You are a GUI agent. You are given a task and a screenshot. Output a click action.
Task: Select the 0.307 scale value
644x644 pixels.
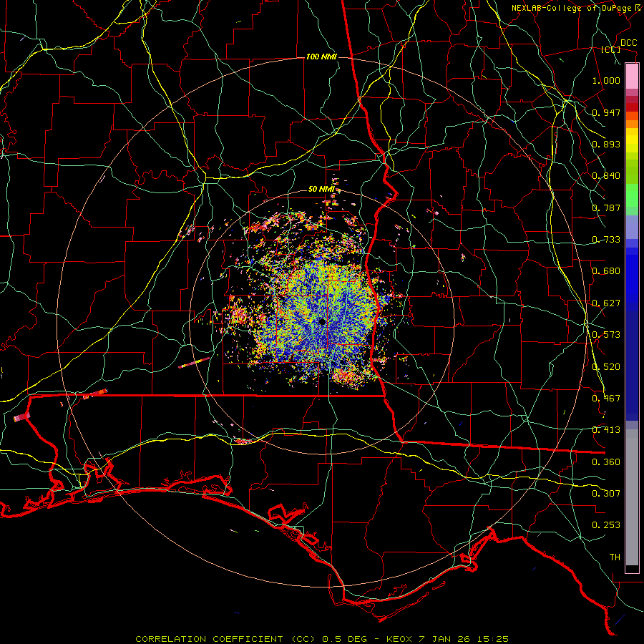606,494
